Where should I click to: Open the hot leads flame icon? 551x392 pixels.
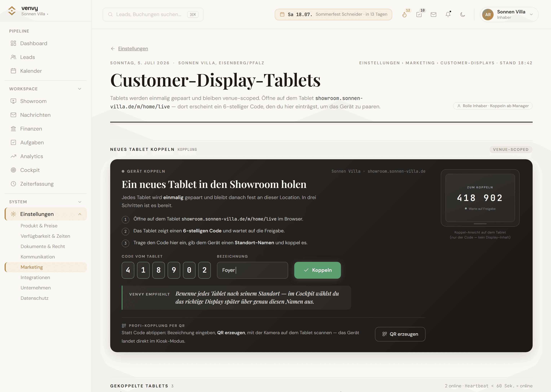(405, 15)
